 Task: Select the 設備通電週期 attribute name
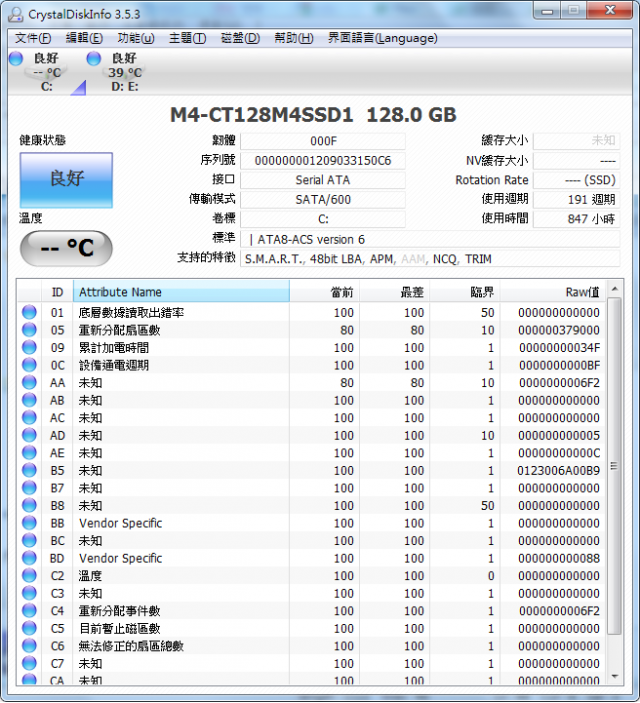[114, 365]
